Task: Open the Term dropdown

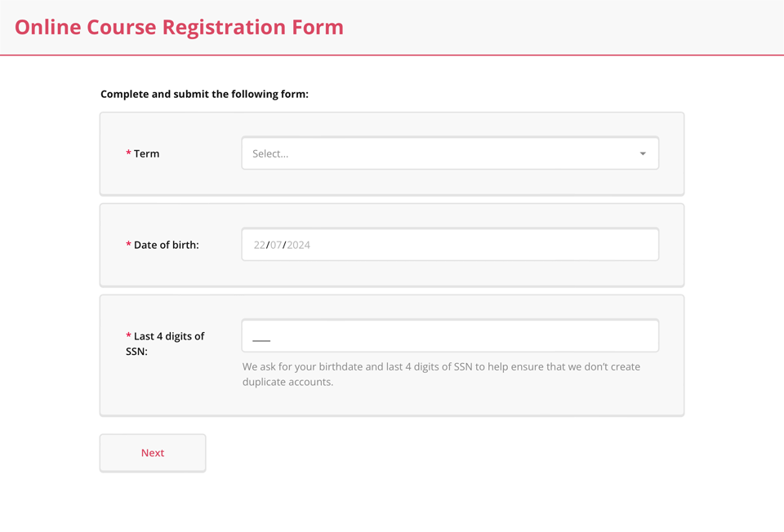Action: pyautogui.click(x=449, y=153)
